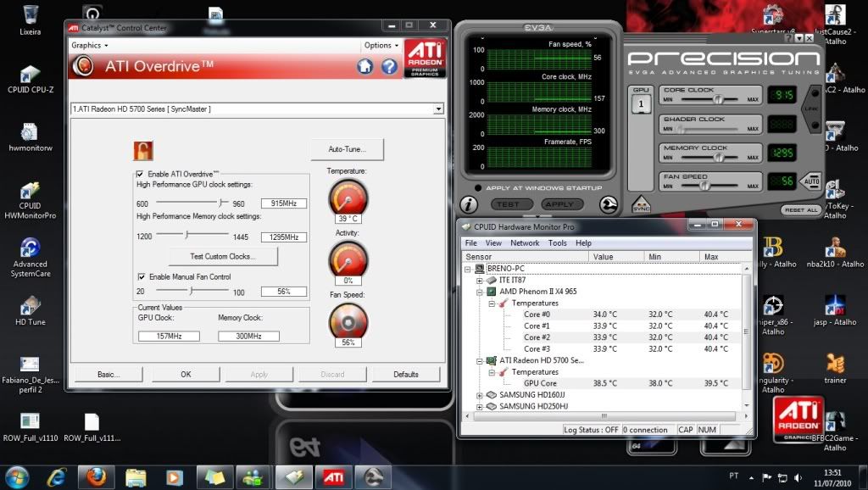
Task: Click the info icon in EVGA Precision
Action: (468, 205)
